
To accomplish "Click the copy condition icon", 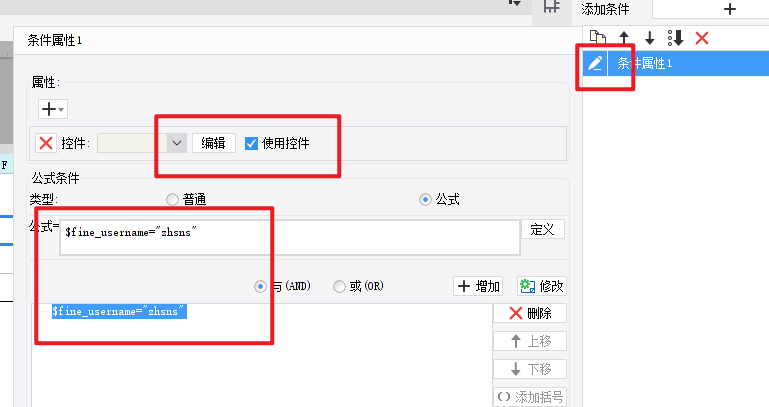I will pyautogui.click(x=597, y=38).
